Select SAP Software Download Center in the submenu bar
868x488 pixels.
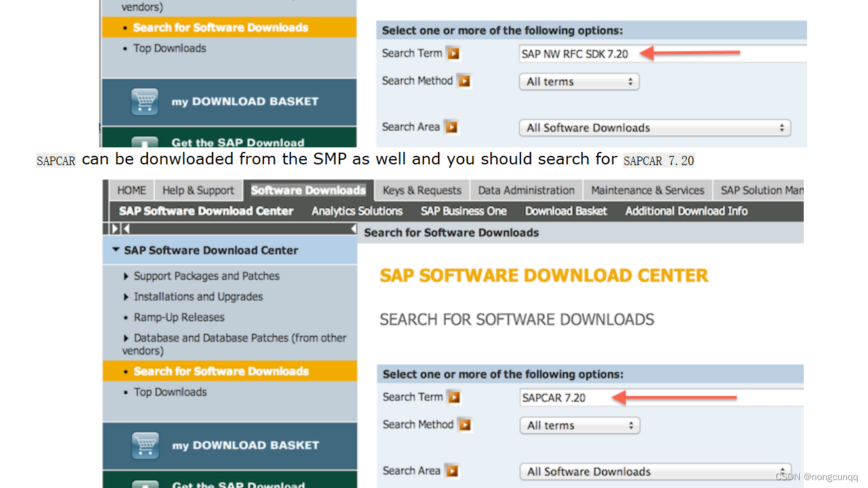pyautogui.click(x=206, y=211)
